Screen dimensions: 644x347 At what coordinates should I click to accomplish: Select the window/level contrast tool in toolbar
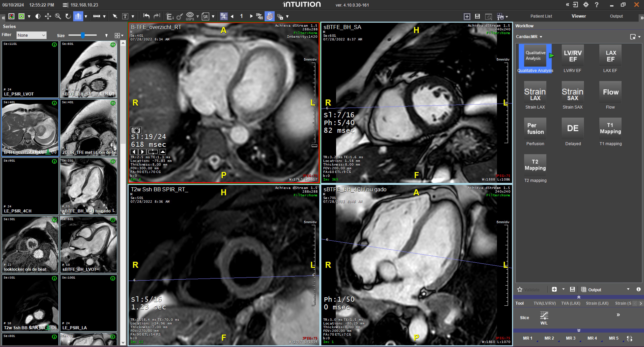pyautogui.click(x=38, y=16)
